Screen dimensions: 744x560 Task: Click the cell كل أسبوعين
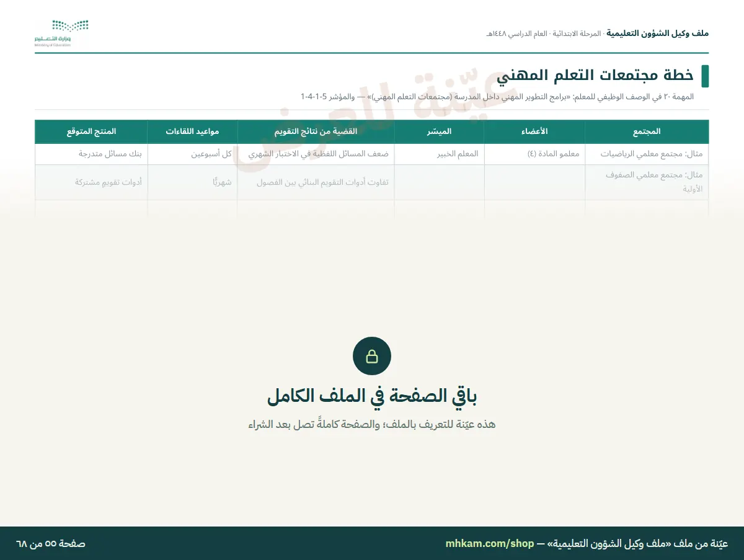192,154
